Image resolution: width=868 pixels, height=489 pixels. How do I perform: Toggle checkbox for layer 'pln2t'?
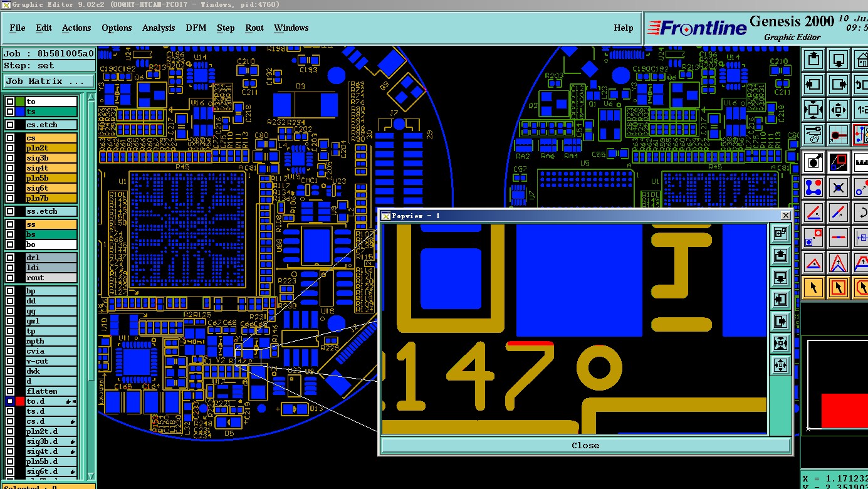point(10,148)
